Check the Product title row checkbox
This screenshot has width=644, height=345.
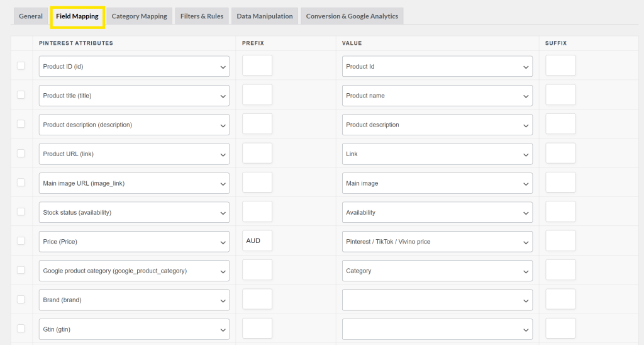coord(21,95)
